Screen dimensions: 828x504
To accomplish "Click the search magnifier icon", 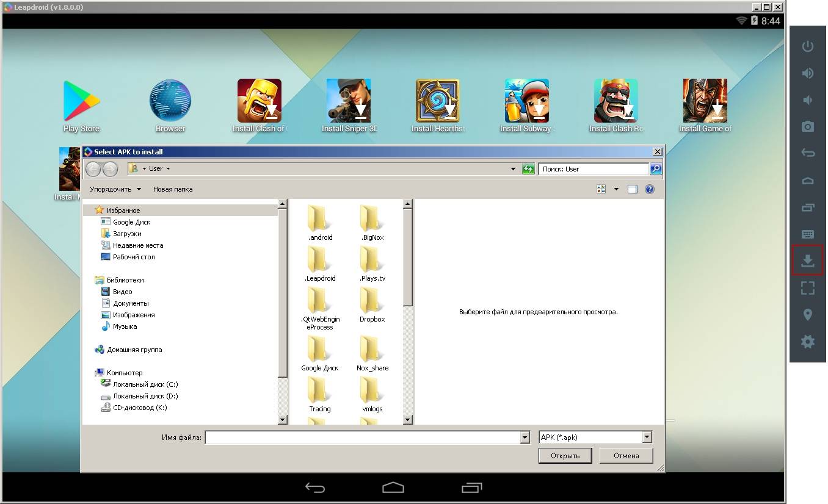I will pos(656,169).
